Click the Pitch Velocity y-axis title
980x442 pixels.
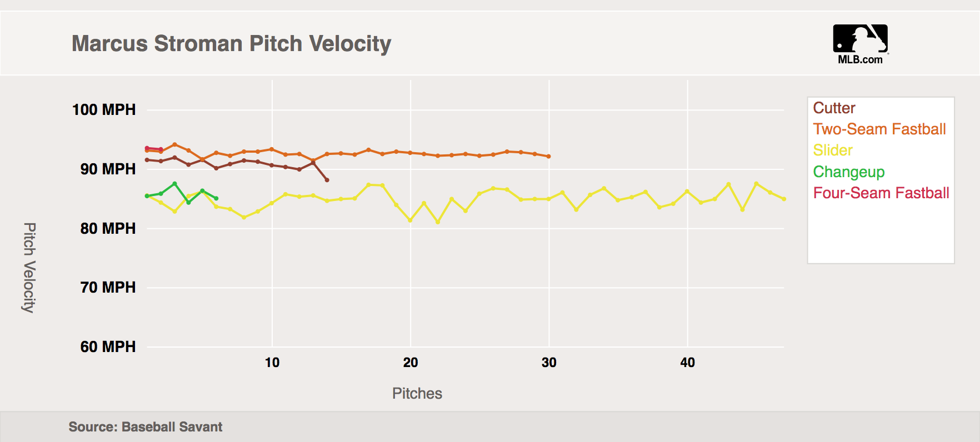[x=29, y=268]
